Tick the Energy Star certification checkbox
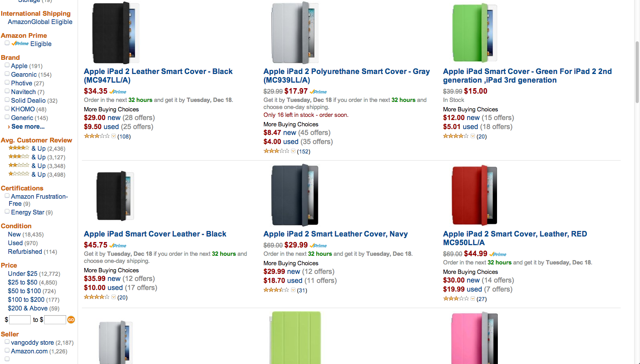 [x=7, y=212]
